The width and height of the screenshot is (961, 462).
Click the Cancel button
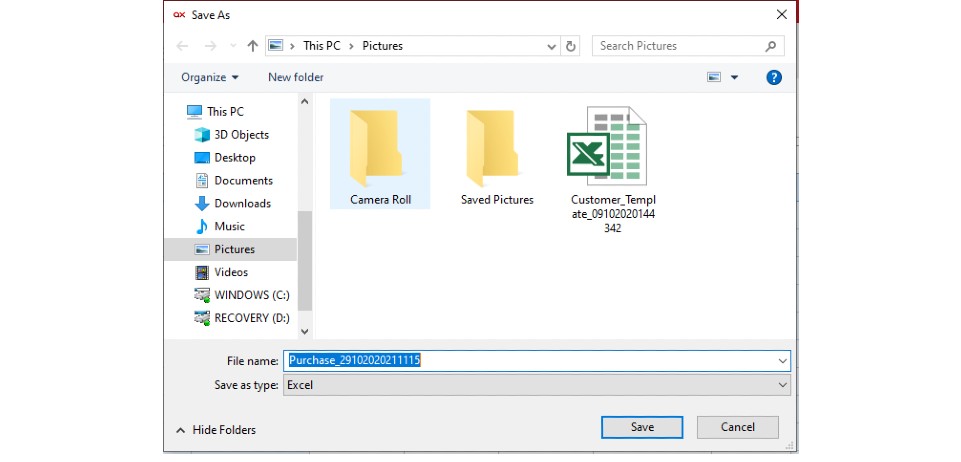(737, 427)
